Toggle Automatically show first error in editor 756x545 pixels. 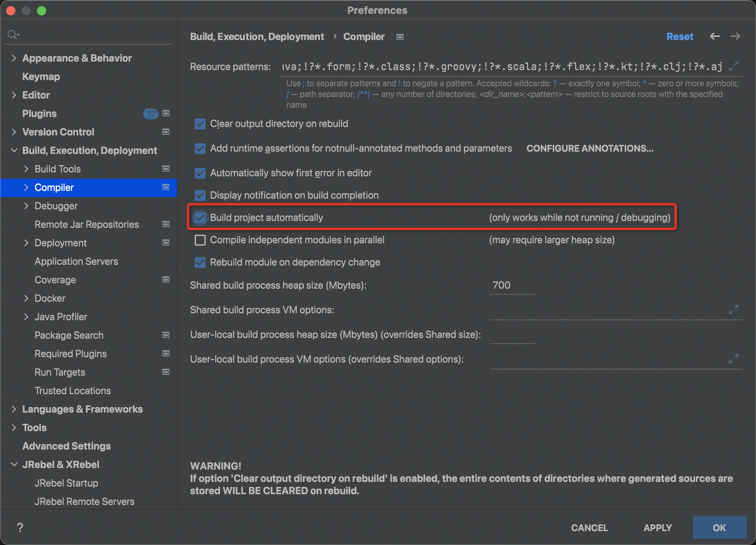(x=200, y=173)
